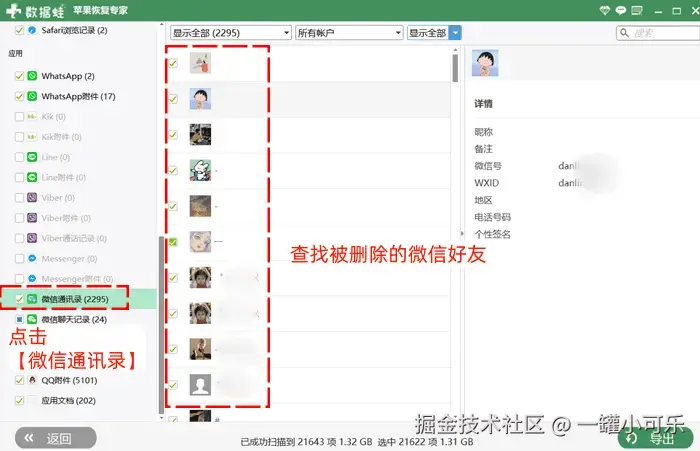Click the Line附件 icon
The width and height of the screenshot is (700, 451).
tap(32, 177)
